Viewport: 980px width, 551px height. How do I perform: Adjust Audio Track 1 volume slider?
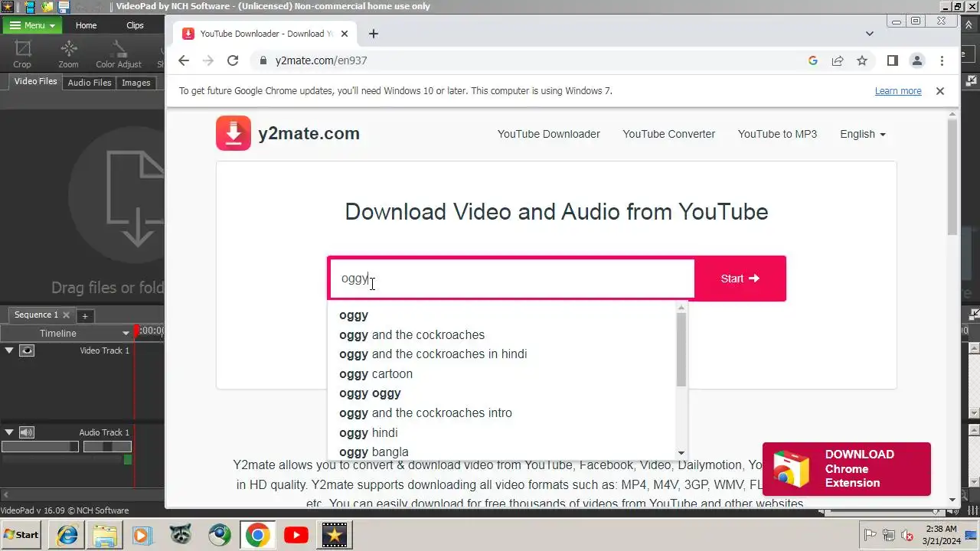[40, 446]
